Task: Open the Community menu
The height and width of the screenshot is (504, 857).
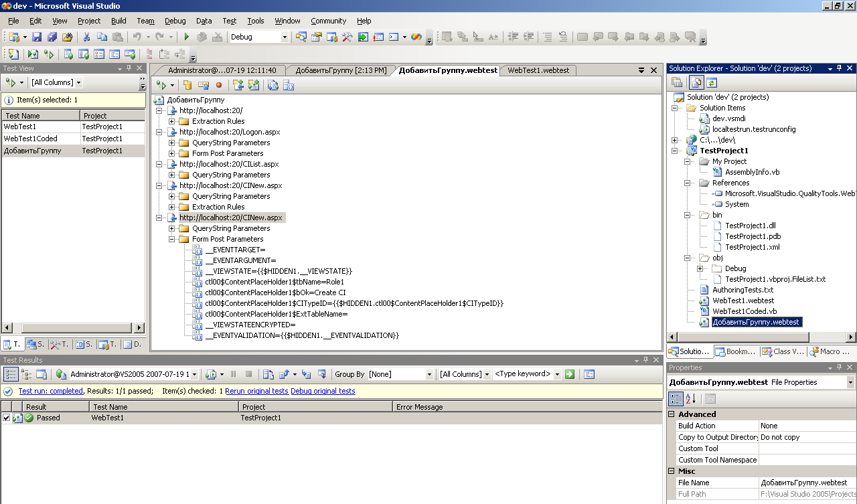Action: tap(329, 21)
